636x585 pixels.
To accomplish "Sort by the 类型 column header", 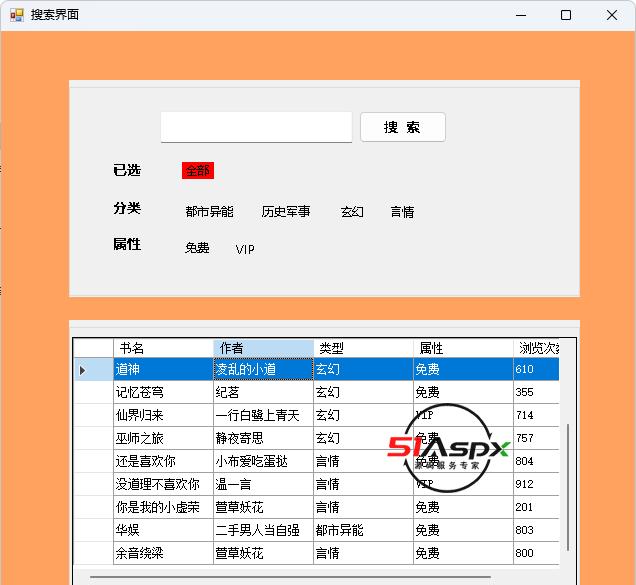I will (363, 348).
